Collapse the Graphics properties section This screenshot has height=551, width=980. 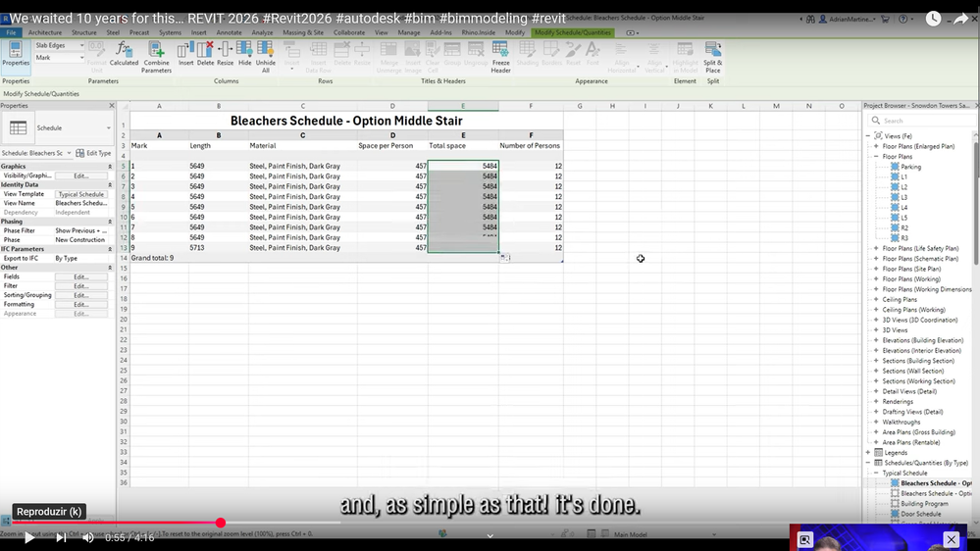tap(110, 167)
